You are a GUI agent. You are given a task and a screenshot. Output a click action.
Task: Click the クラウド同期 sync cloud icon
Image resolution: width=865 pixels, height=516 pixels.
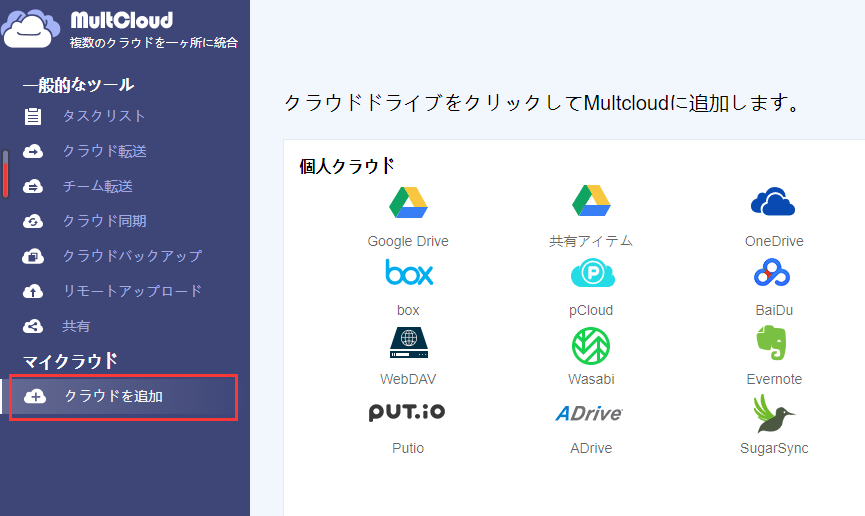pos(33,221)
